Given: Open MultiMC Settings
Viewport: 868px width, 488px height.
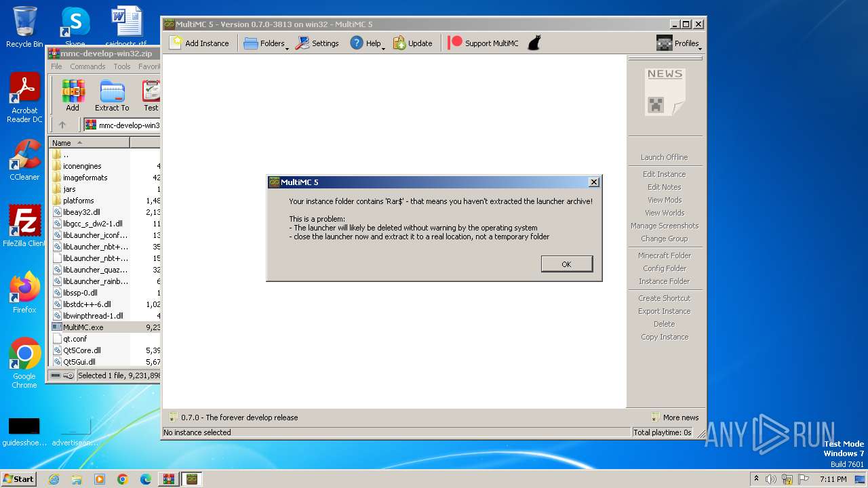Looking at the screenshot, I should click(317, 43).
